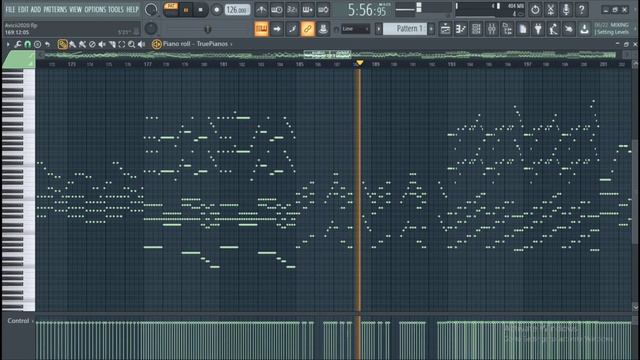Toggle loop recording
The height and width of the screenshot is (360, 640).
(x=323, y=10)
